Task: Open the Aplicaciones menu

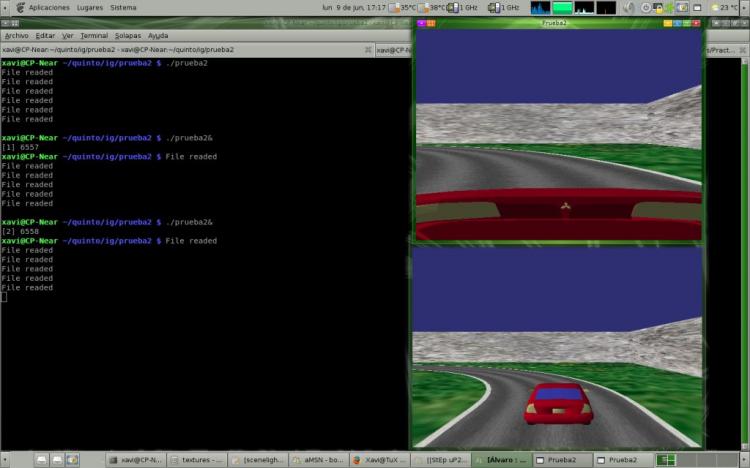Action: (x=49, y=8)
